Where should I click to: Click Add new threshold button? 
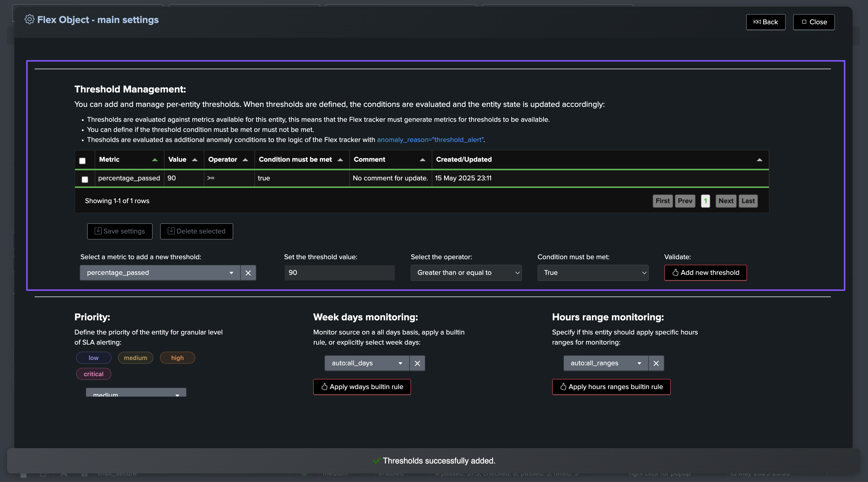(705, 273)
